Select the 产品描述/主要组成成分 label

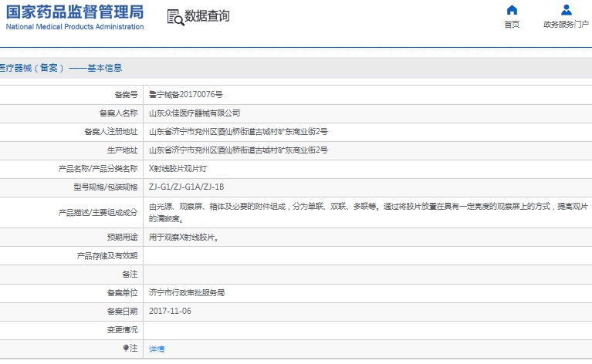point(98,213)
